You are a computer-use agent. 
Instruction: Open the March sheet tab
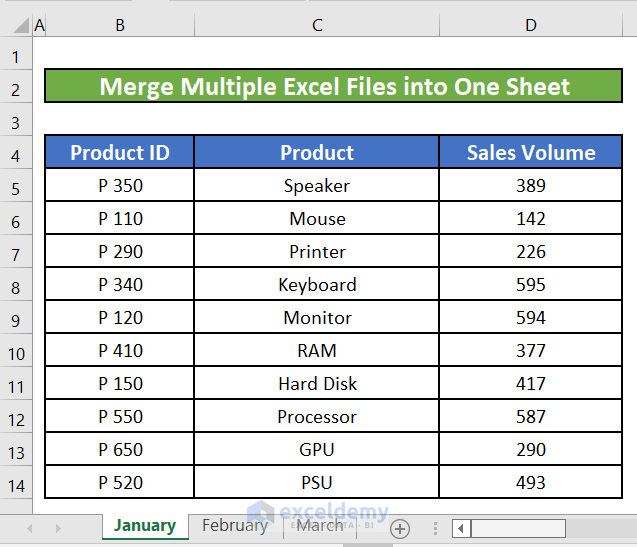(x=319, y=526)
